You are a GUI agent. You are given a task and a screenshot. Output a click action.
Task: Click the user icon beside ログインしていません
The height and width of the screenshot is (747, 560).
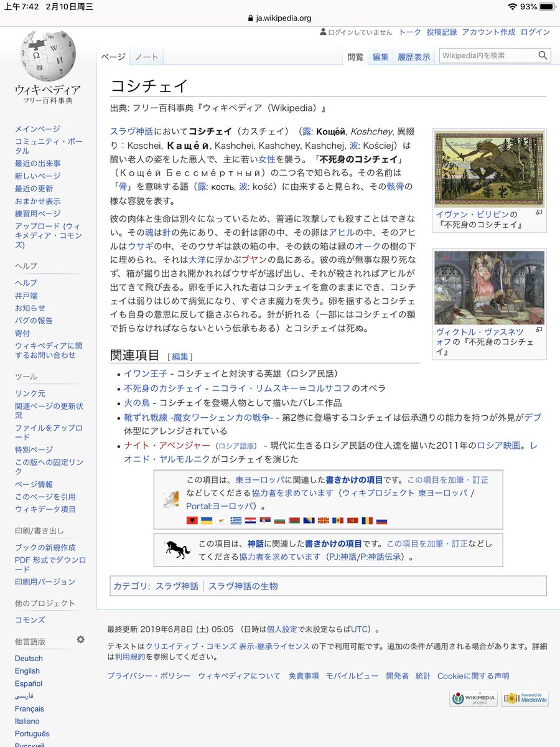(x=322, y=32)
